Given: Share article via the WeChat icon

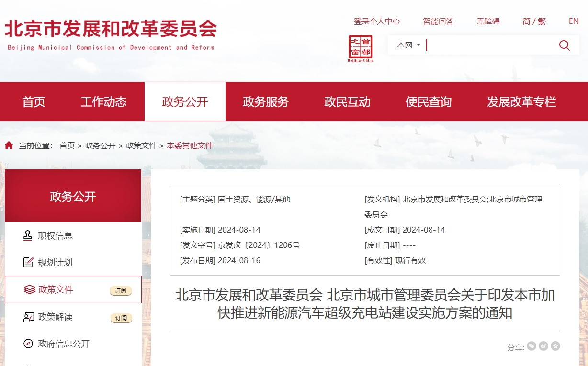Looking at the screenshot, I should tap(531, 345).
